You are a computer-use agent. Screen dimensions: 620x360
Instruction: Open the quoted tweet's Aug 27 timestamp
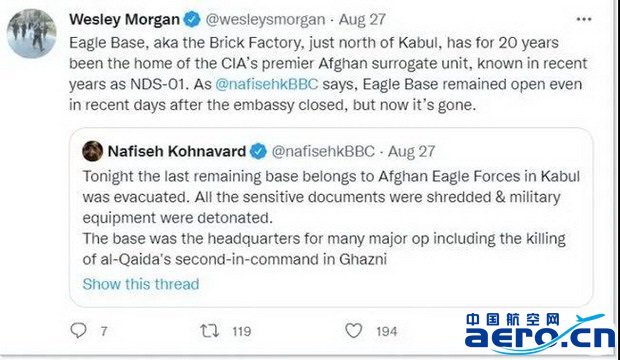411,151
